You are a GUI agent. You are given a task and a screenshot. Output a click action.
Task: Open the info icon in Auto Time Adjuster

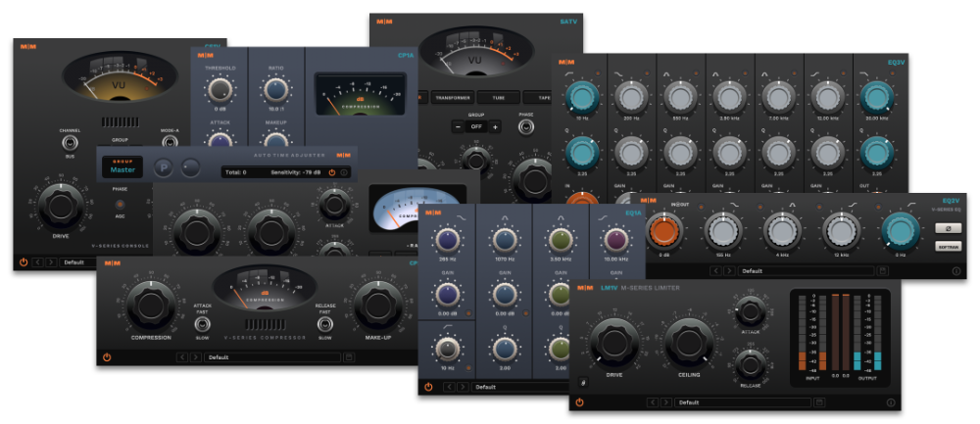(x=344, y=171)
